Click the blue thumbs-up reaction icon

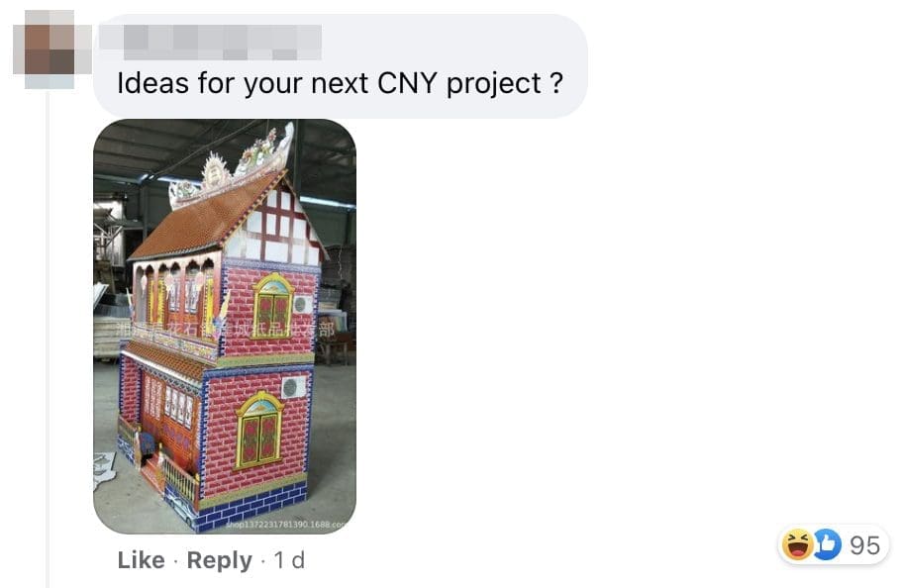coord(829,544)
